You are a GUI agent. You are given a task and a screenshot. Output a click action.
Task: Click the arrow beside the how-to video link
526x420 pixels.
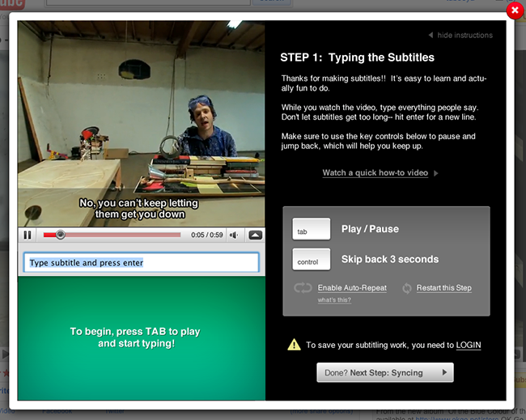[436, 173]
